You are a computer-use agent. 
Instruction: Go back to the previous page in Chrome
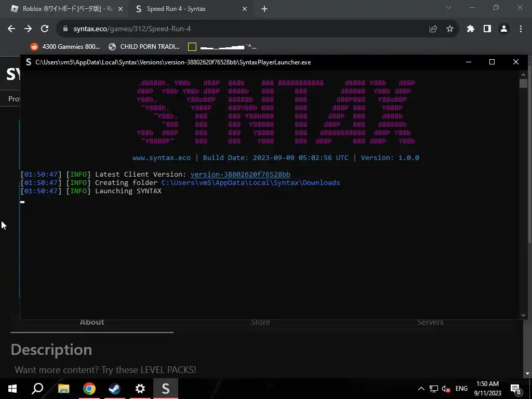coord(11,29)
